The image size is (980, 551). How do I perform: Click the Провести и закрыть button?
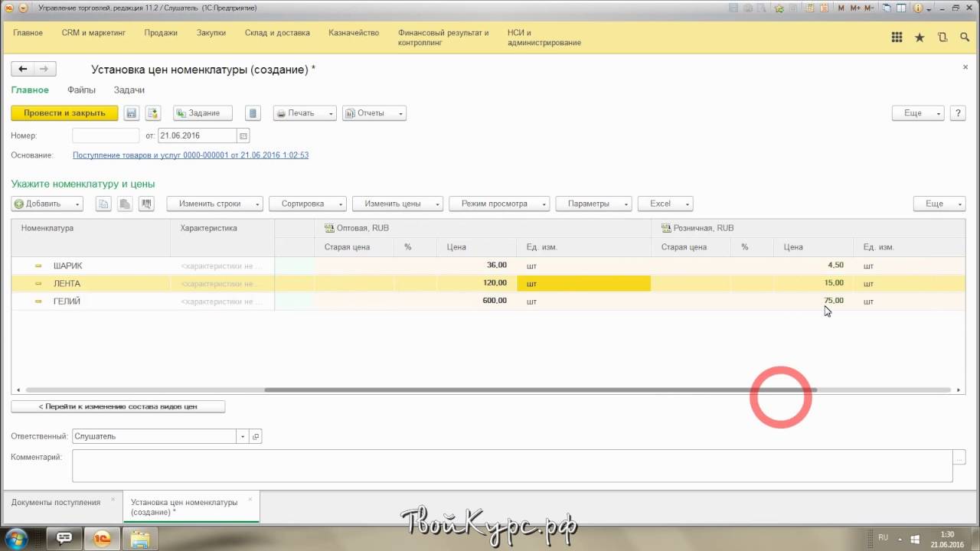point(64,113)
